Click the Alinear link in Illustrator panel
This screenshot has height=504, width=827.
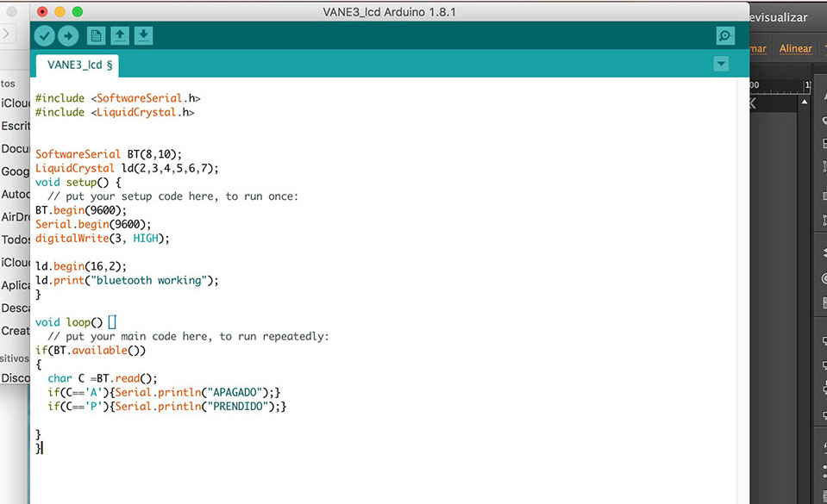(x=795, y=49)
